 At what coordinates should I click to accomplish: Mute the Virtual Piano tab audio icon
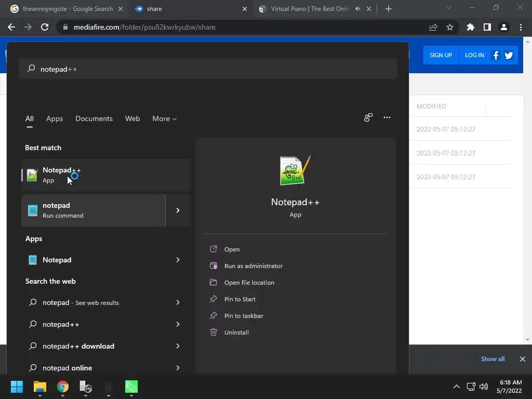click(357, 9)
